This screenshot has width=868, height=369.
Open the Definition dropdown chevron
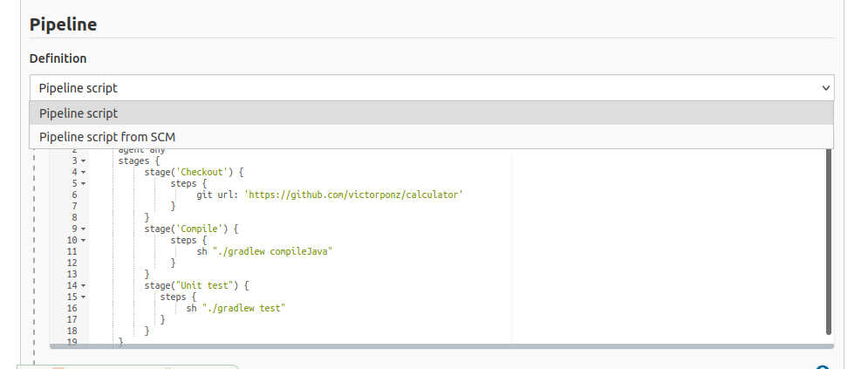(x=825, y=88)
